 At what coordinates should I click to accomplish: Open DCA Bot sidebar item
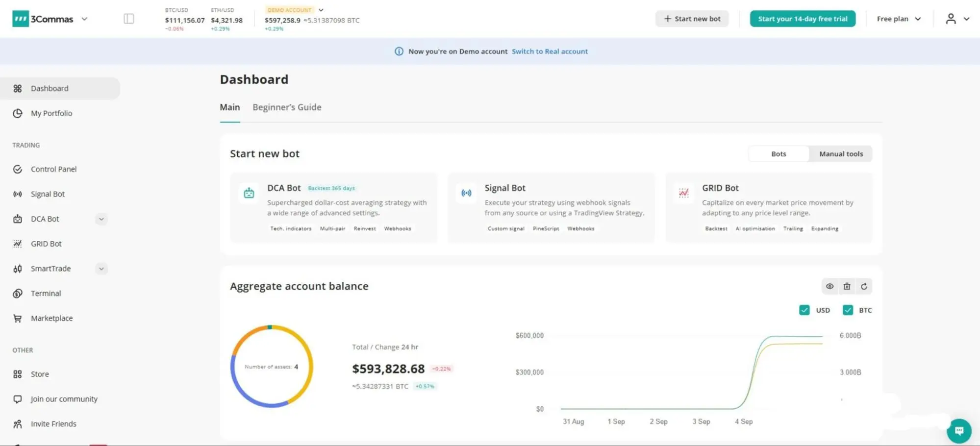tap(45, 219)
